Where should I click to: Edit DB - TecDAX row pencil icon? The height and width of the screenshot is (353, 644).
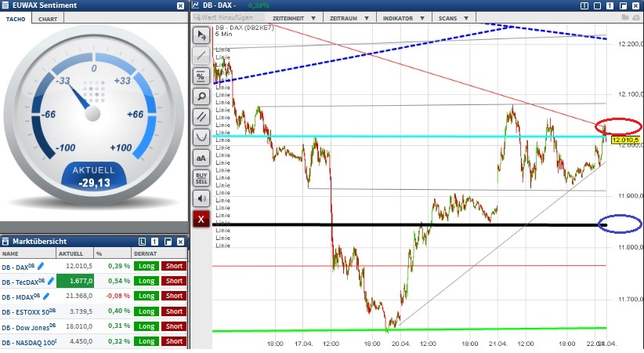[x=50, y=281]
